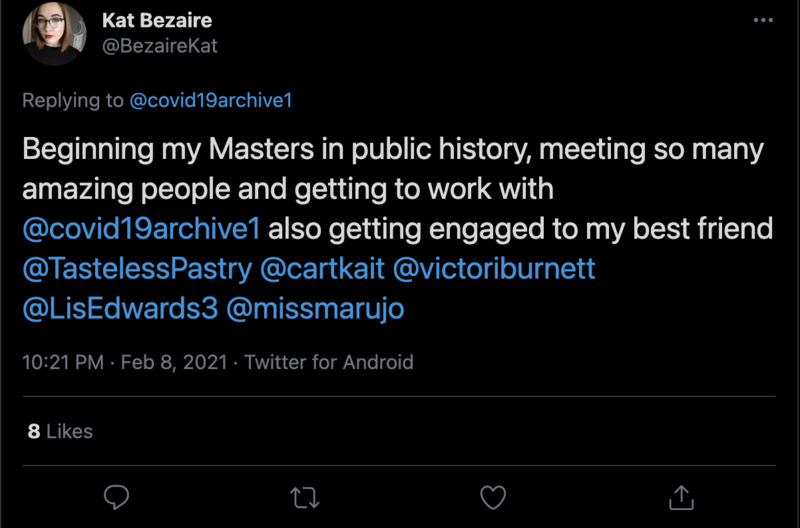This screenshot has height=528, width=800.
Task: Click the @BezaireKat handle
Action: pos(160,46)
